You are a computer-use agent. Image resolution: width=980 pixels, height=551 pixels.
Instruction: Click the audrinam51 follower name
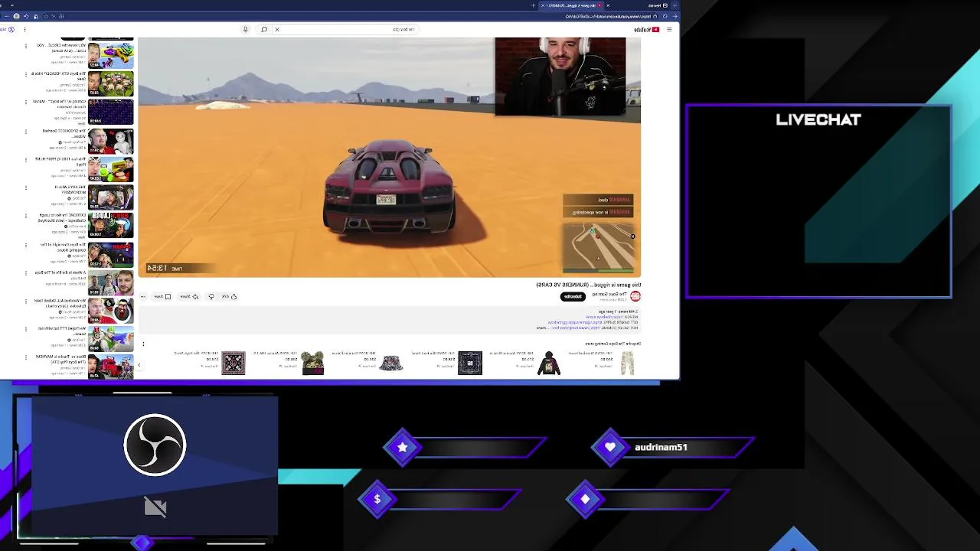coord(661,447)
